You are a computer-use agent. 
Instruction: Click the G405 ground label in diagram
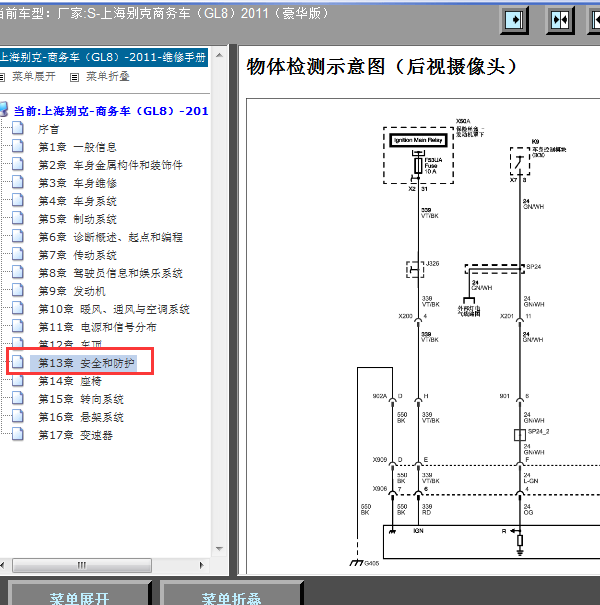click(372, 563)
